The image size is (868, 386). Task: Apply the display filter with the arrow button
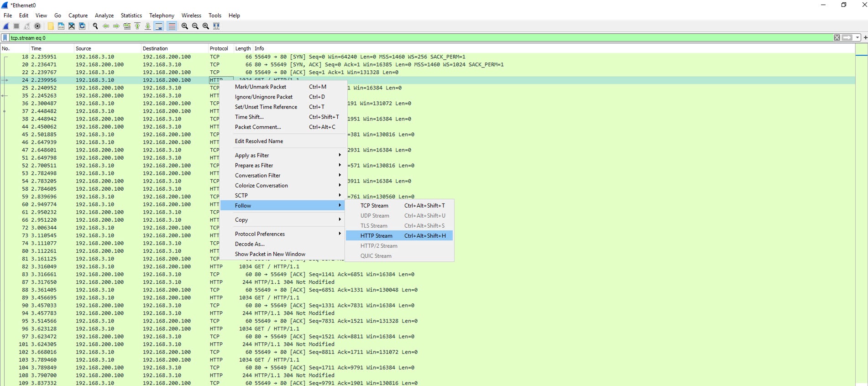[847, 38]
